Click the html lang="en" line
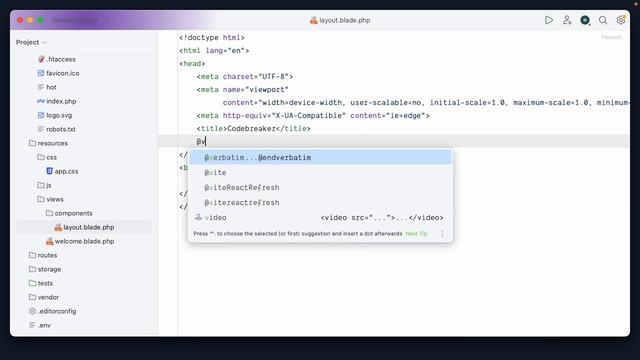The image size is (640, 360). click(214, 51)
